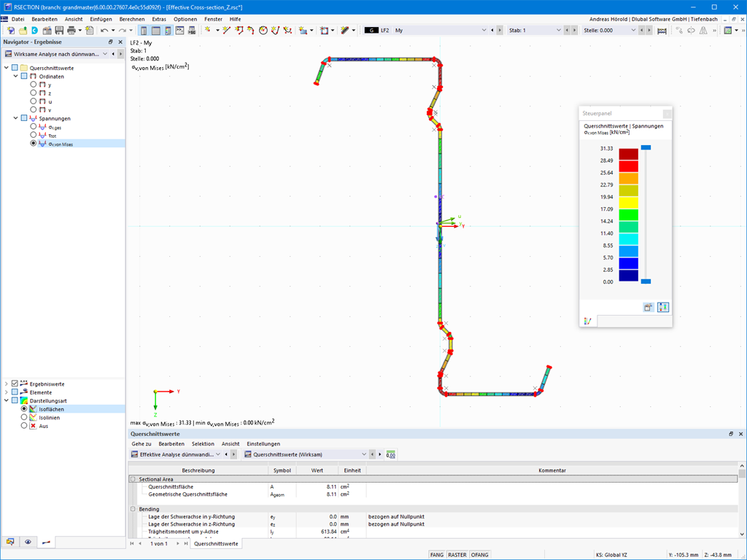Viewport: 747px width, 560px height.
Task: Toggle the RASTER grid button
Action: [x=457, y=555]
